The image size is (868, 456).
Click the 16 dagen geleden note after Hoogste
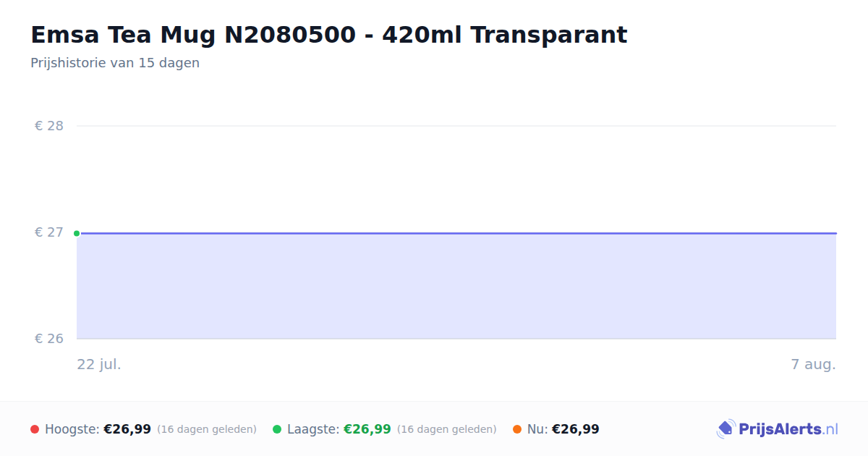207,429
